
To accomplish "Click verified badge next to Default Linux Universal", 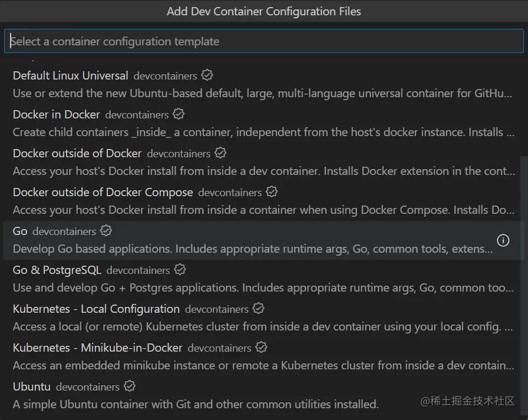I will pos(207,75).
